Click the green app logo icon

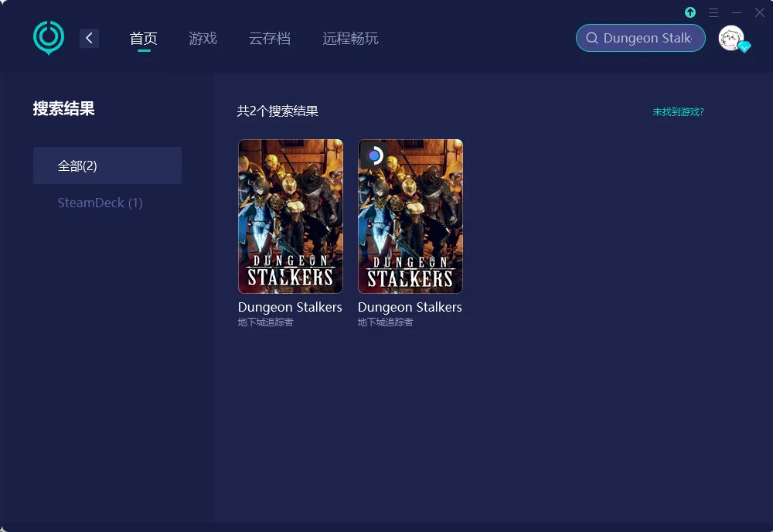pos(48,38)
